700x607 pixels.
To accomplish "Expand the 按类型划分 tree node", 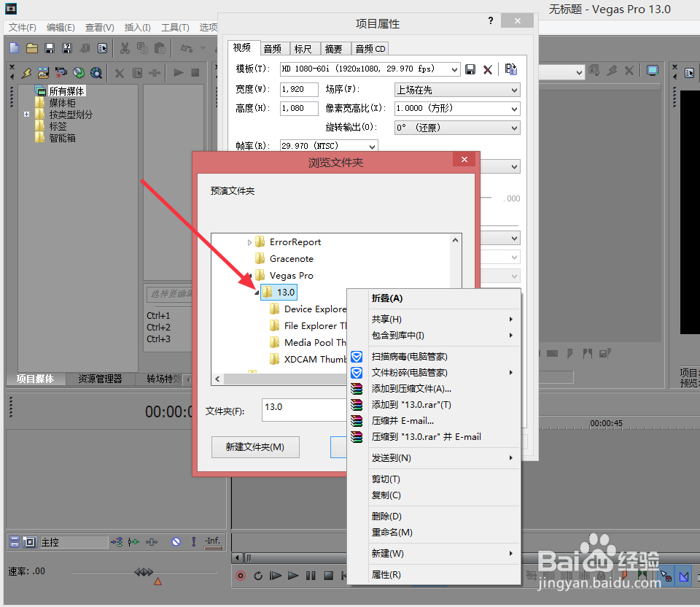I will (27, 115).
